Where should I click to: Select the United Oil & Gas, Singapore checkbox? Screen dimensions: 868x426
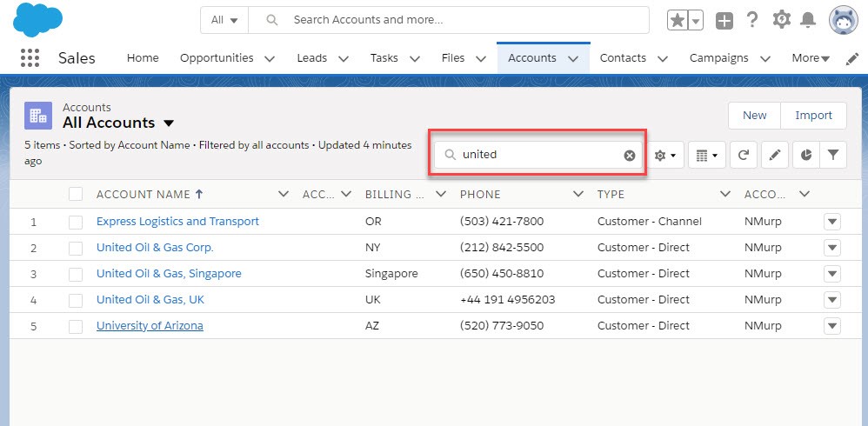point(76,275)
